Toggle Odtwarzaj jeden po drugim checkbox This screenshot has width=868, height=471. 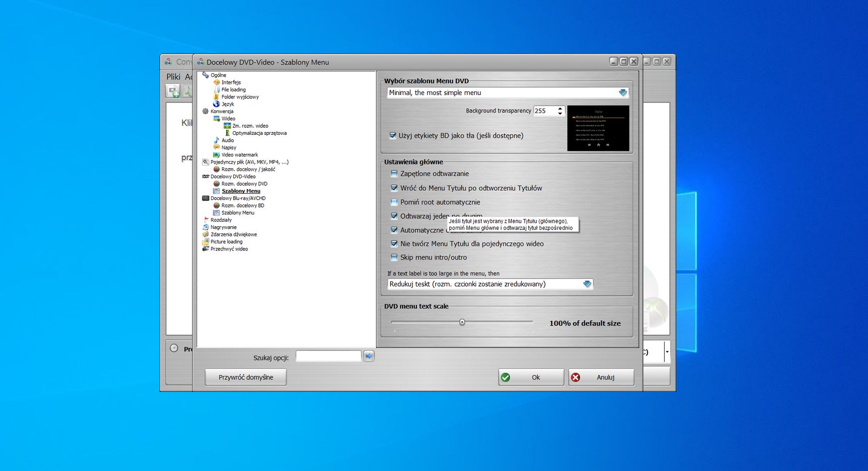point(394,216)
